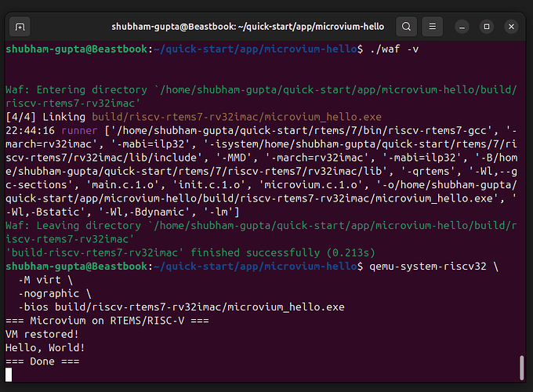Open the hamburger menu
Screen dimensions: 533x392
click(x=432, y=27)
